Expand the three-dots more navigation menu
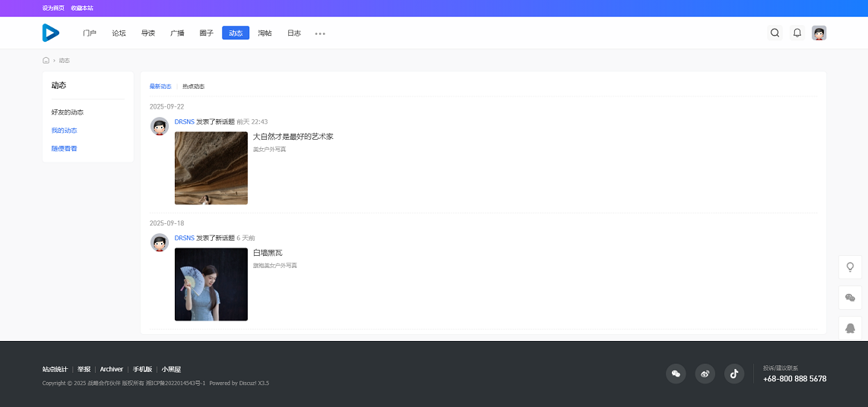 (x=320, y=33)
